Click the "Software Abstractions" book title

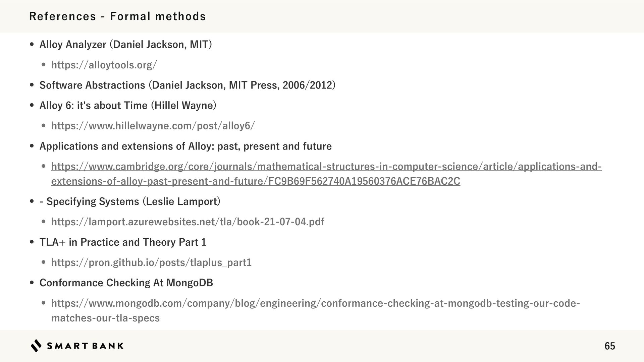(x=92, y=85)
